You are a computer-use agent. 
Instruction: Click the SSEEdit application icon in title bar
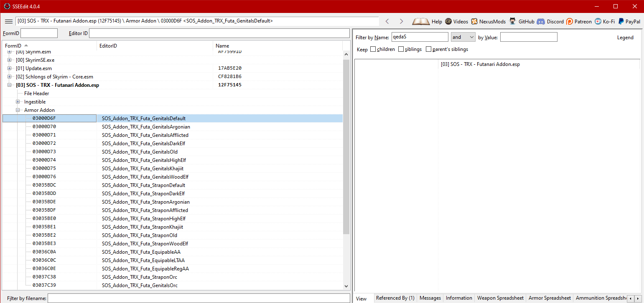click(7, 7)
